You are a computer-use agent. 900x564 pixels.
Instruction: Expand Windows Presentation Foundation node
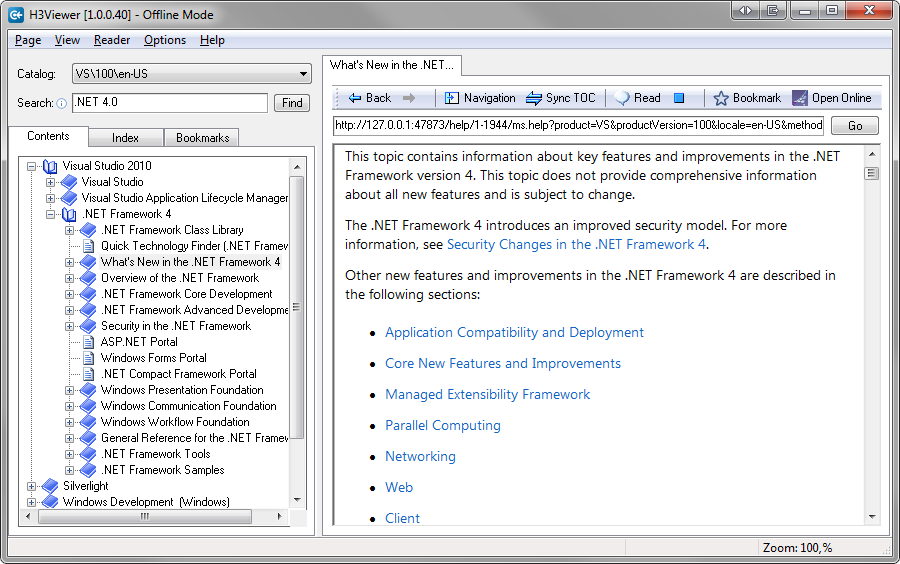pyautogui.click(x=69, y=391)
